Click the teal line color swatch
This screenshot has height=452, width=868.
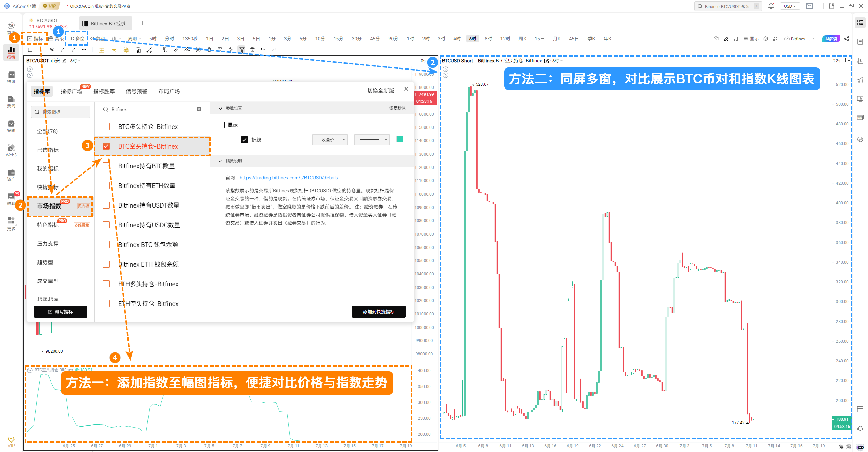pyautogui.click(x=400, y=139)
